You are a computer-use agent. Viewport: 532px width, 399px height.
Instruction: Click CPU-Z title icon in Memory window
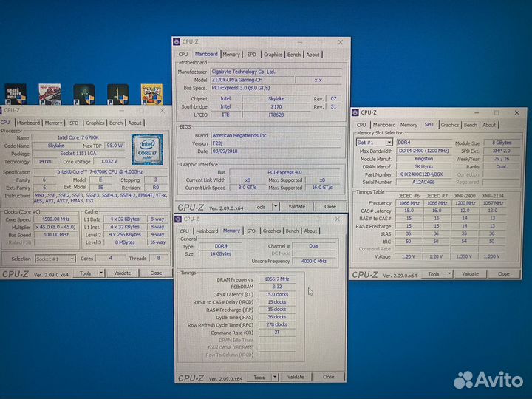pos(179,219)
